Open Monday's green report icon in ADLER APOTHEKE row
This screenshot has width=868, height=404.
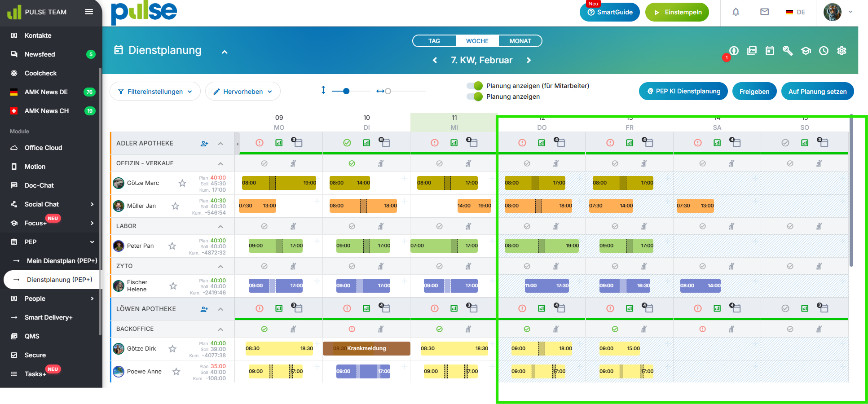point(279,143)
